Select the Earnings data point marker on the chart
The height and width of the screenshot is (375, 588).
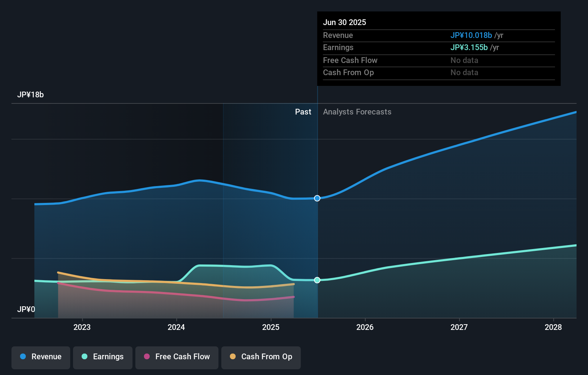317,280
